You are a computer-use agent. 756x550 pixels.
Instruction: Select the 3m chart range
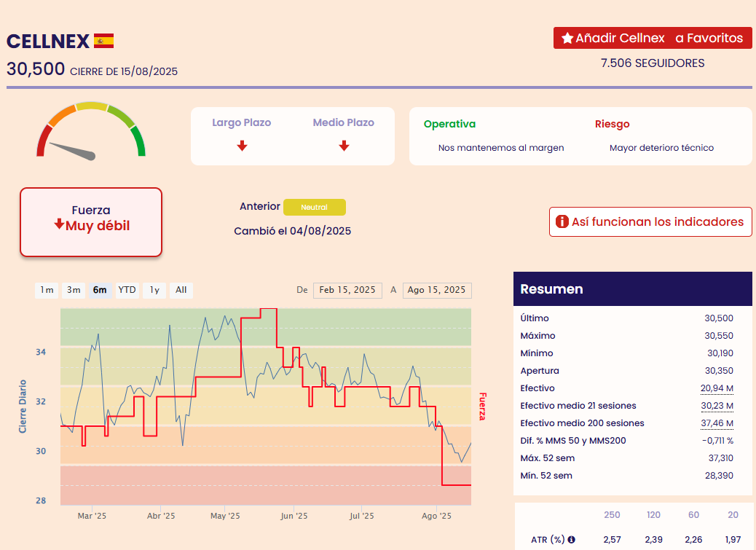(74, 290)
